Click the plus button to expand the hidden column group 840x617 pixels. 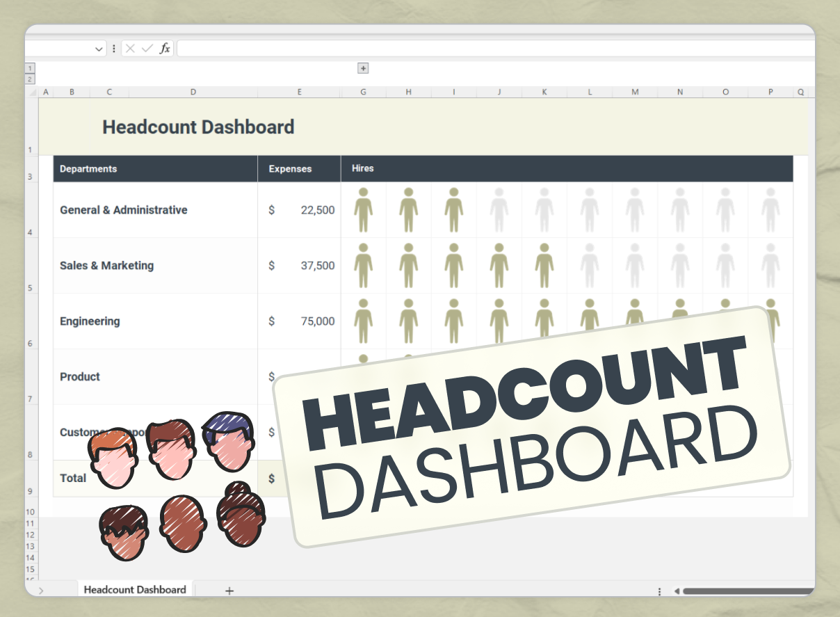(363, 68)
